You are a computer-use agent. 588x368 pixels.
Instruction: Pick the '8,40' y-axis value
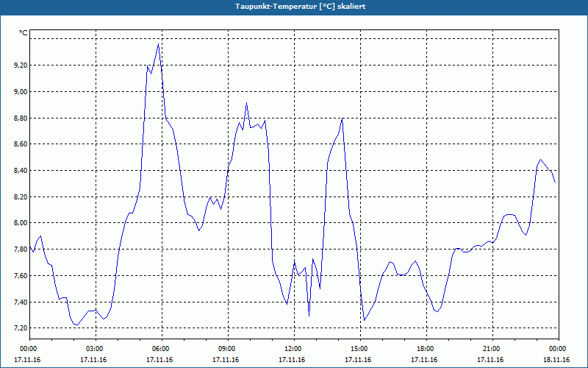click(x=21, y=171)
